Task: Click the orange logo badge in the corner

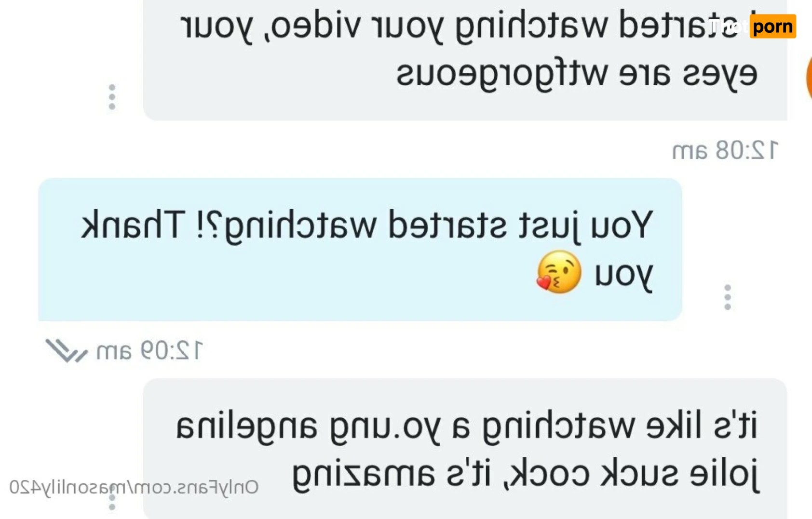Action: click(x=772, y=26)
